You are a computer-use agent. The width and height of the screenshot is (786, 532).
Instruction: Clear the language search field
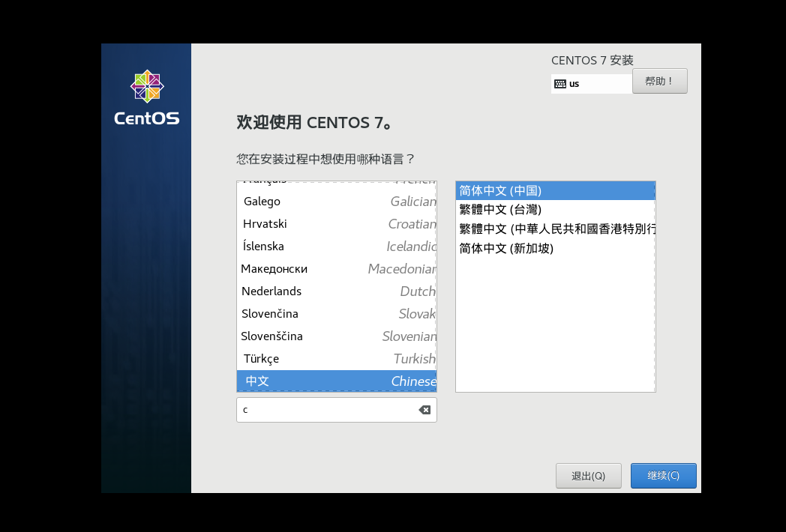pyautogui.click(x=424, y=410)
